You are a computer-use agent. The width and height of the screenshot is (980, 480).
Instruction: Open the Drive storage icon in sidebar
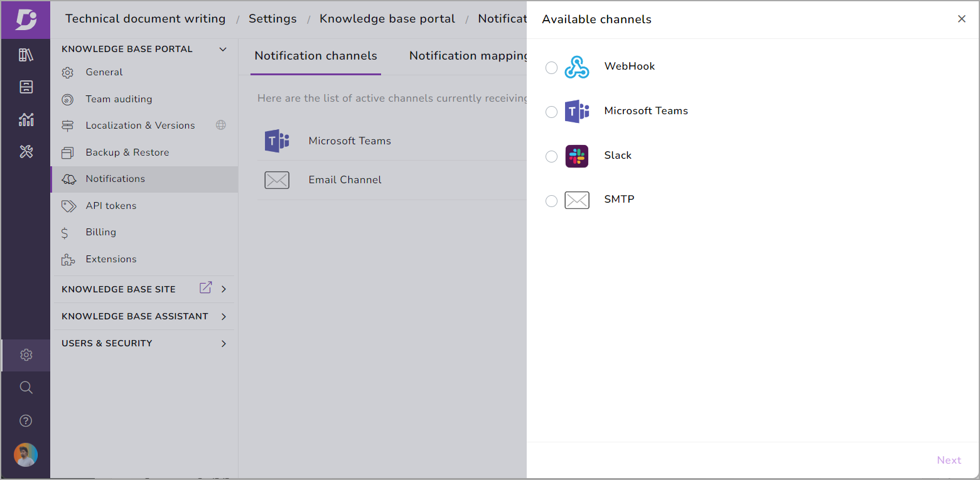tap(26, 87)
